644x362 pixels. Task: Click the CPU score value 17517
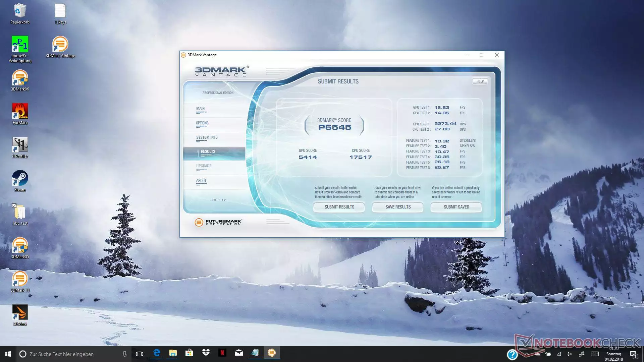point(361,157)
